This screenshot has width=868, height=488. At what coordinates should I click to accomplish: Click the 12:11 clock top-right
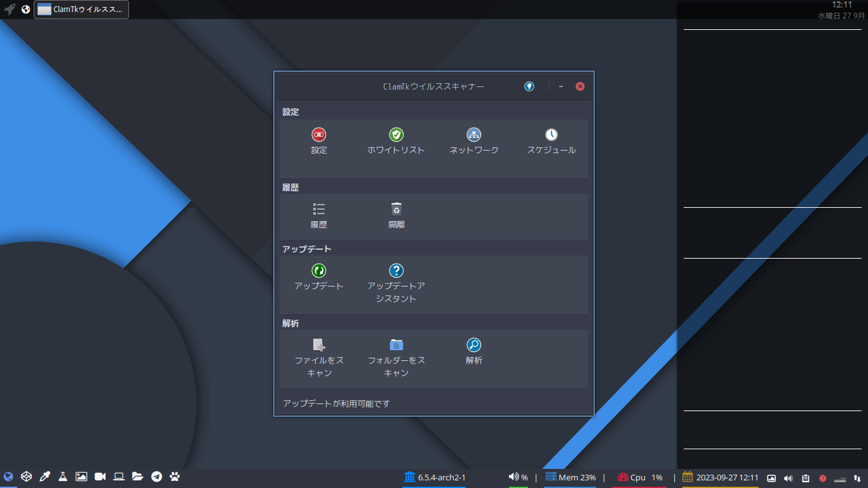tap(842, 4)
